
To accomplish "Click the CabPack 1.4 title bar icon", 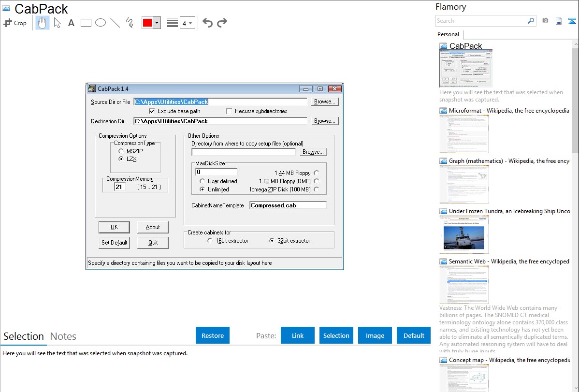I will pyautogui.click(x=91, y=88).
